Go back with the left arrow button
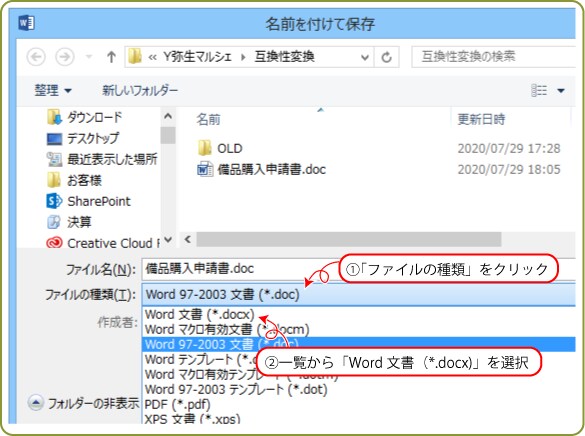Image resolution: width=585 pixels, height=436 pixels. (x=37, y=57)
